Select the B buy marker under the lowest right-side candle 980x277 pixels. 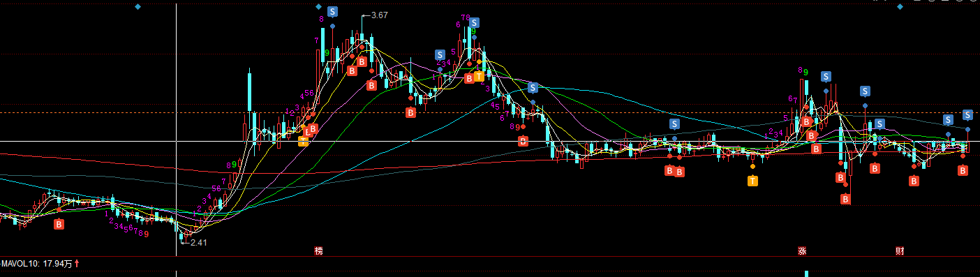coord(845,199)
